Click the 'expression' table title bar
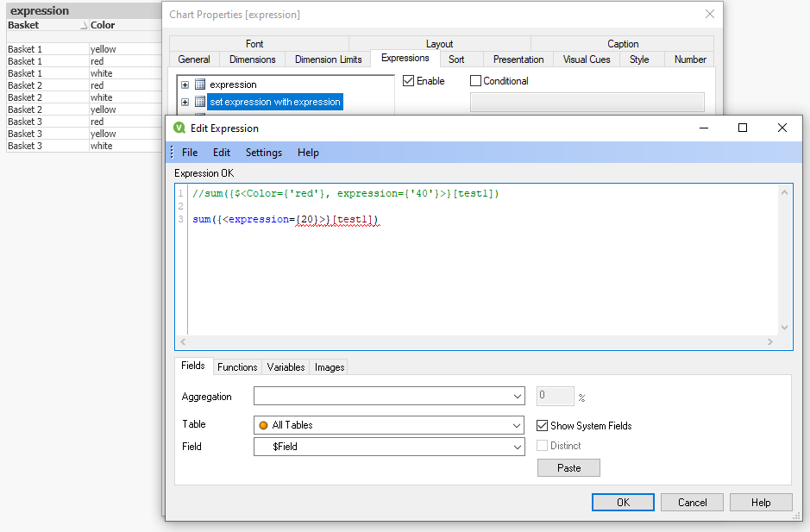The width and height of the screenshot is (810, 532). pyautogui.click(x=85, y=10)
